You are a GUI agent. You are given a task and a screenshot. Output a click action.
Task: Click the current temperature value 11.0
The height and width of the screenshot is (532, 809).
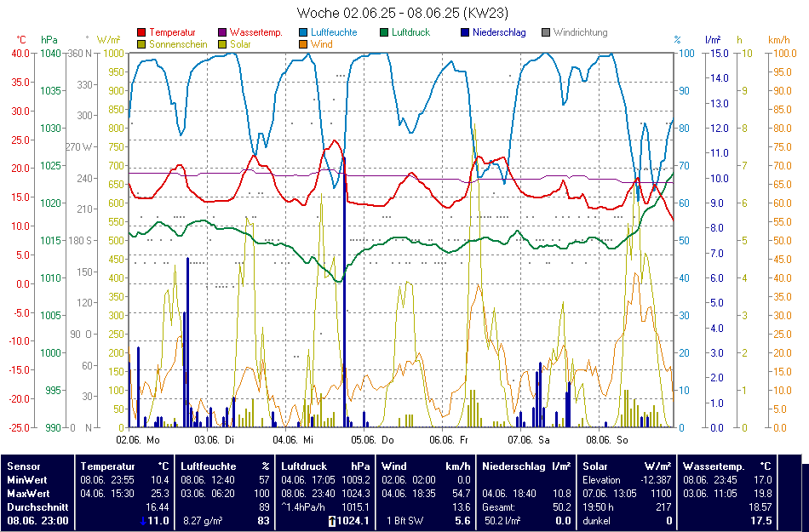point(158,521)
